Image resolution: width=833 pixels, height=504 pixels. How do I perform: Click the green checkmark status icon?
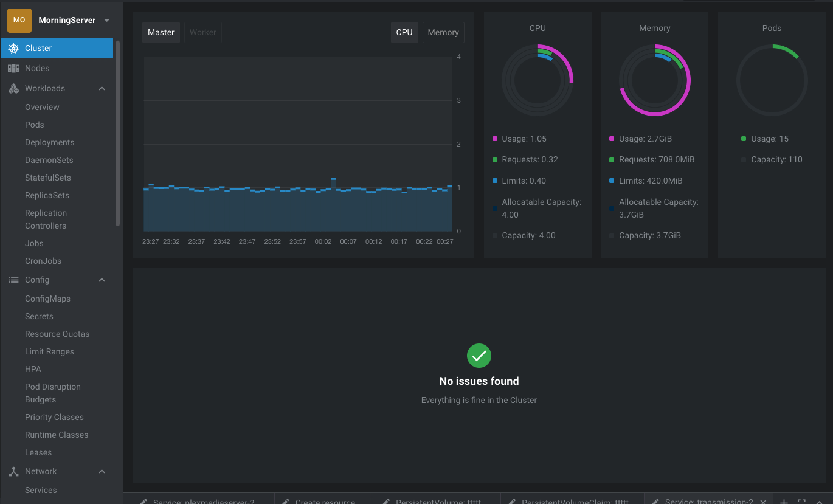coord(479,356)
